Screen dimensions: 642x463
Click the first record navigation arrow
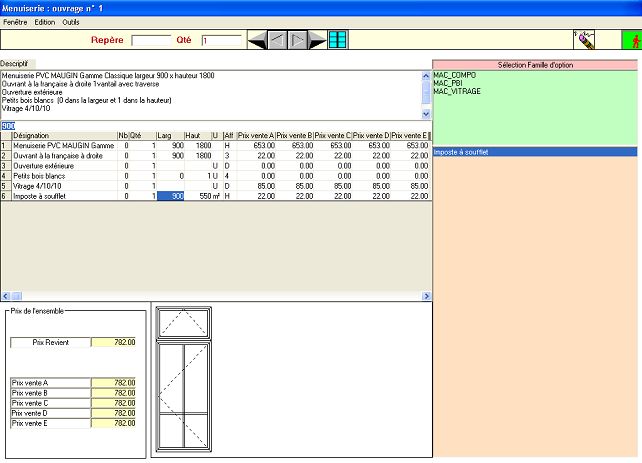(x=257, y=40)
